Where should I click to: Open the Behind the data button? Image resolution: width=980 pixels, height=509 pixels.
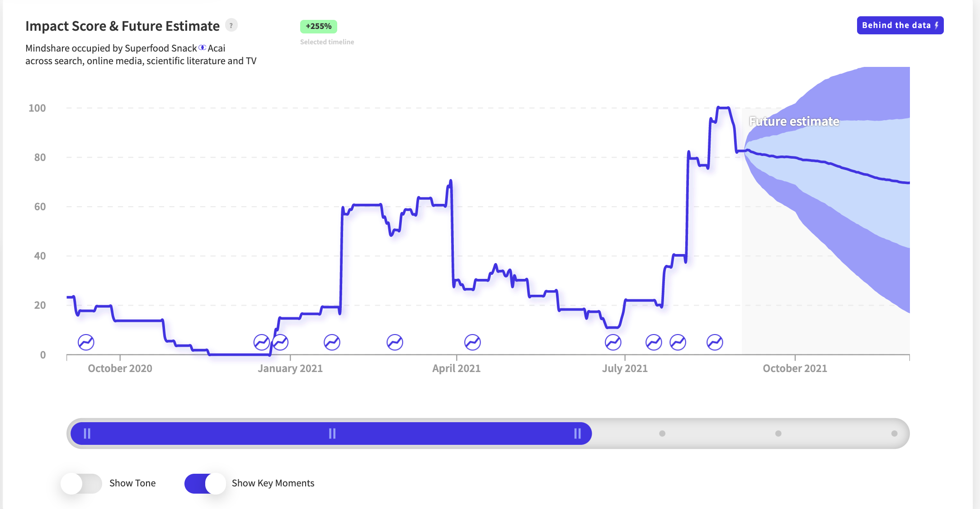coord(900,25)
